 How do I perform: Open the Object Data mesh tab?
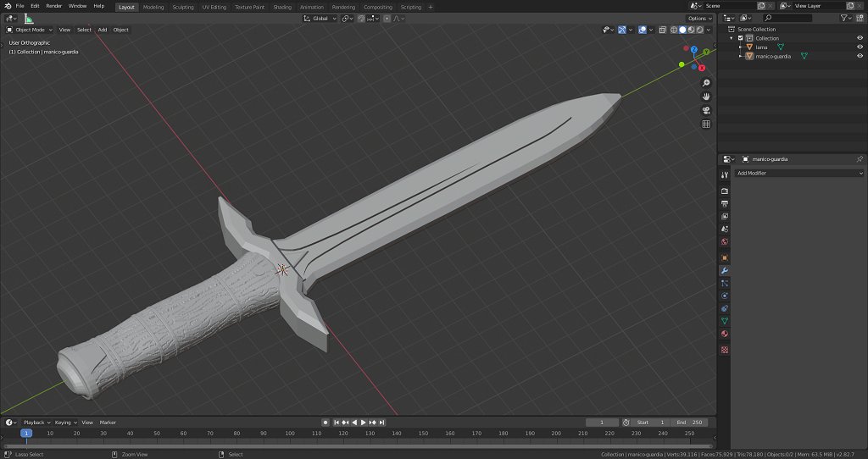(725, 321)
